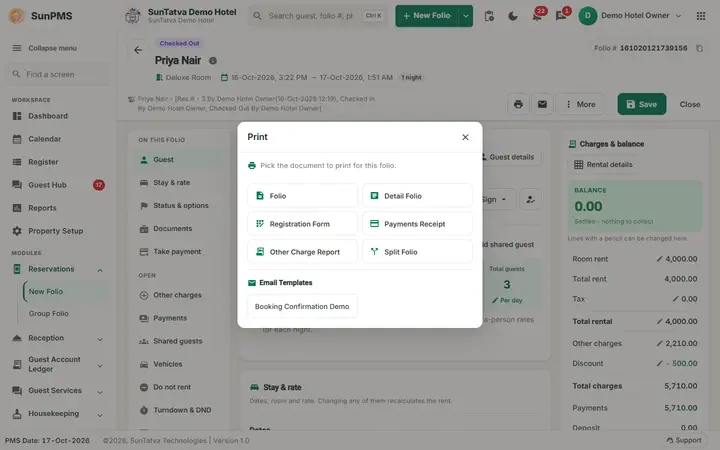Open the apps grid icon
The width and height of the screenshot is (720, 450).
click(701, 16)
